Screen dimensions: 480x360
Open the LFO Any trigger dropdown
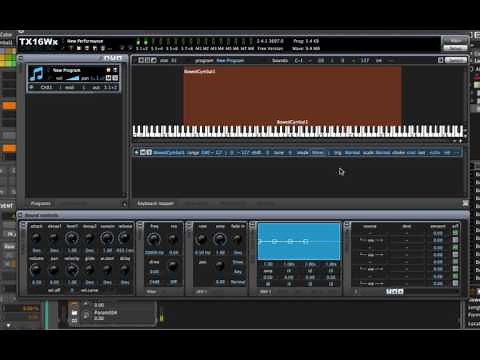click(238, 272)
